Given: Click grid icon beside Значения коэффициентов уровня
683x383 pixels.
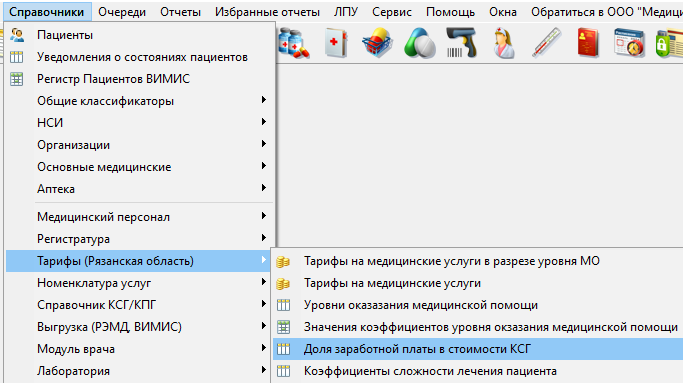Looking at the screenshot, I should [x=284, y=327].
